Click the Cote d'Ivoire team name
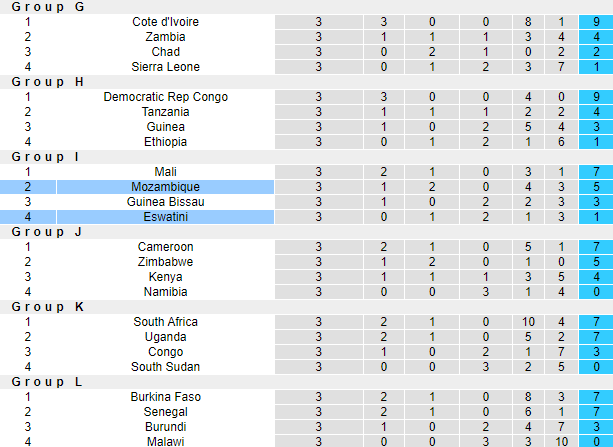Screen dimensions: 613x447 point(165,22)
